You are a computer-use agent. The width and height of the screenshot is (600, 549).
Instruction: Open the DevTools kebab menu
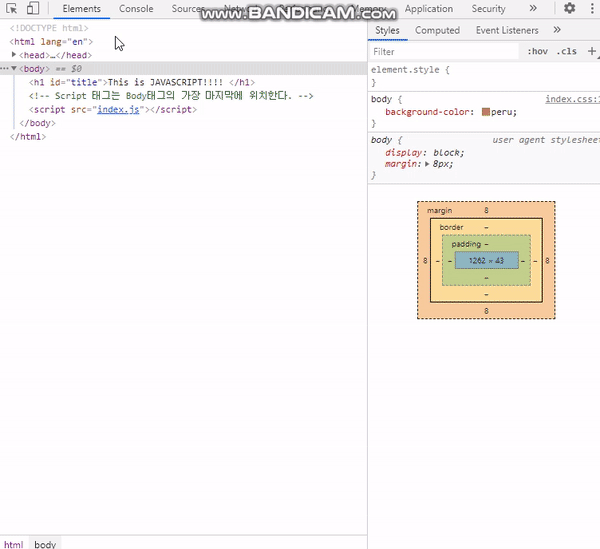point(592,8)
